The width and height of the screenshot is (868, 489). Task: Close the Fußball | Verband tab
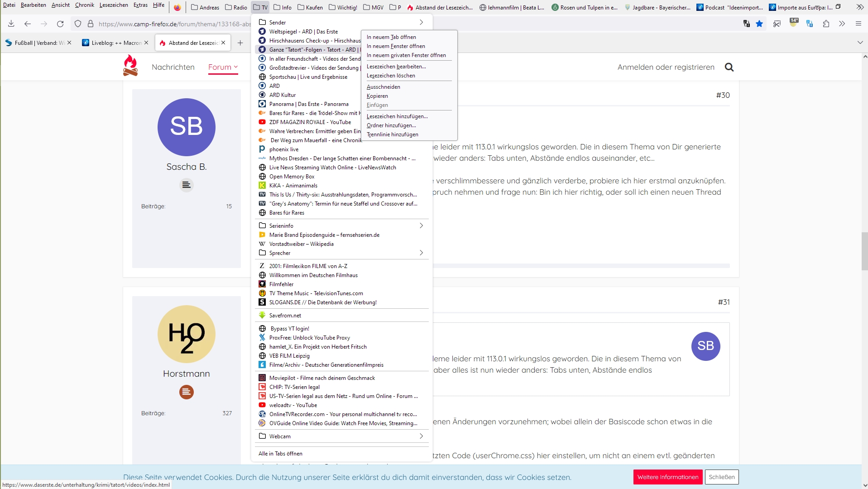point(69,43)
